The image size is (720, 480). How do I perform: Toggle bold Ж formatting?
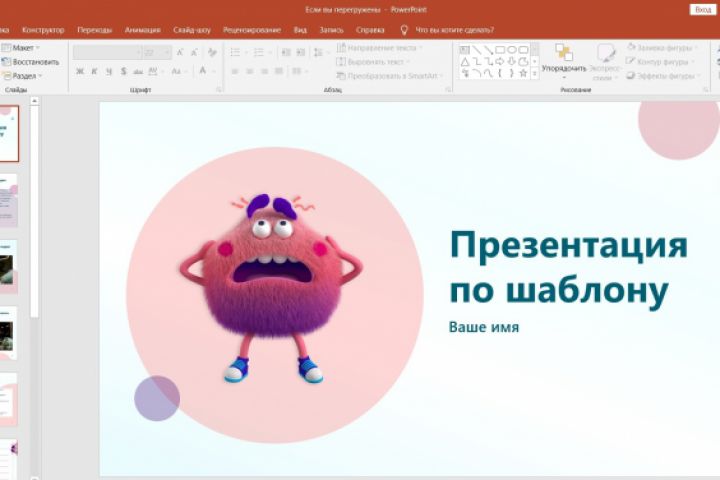(x=80, y=71)
